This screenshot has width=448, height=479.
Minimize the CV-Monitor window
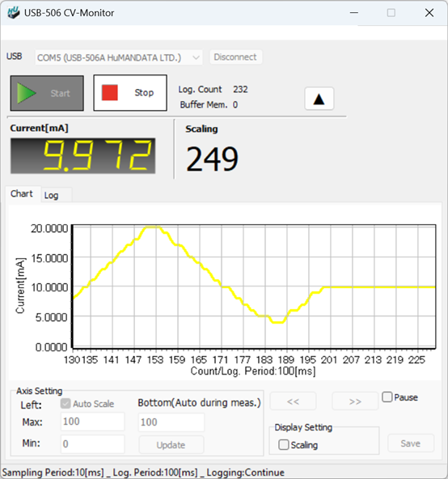coord(354,13)
